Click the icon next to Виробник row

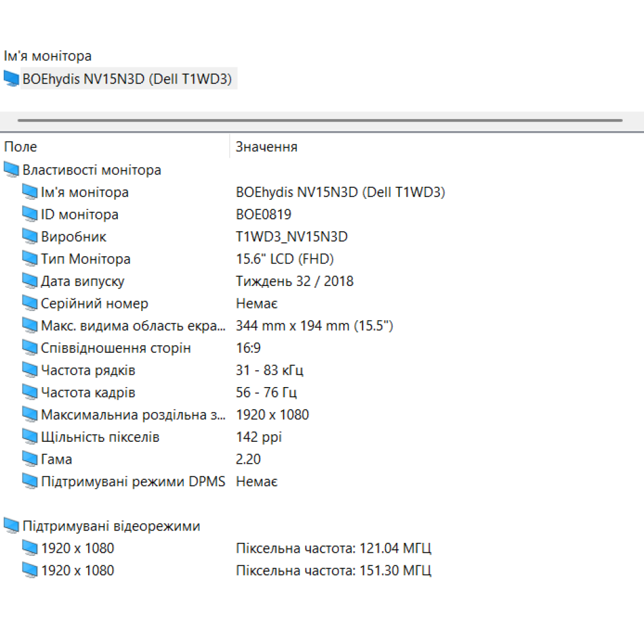[x=30, y=237]
